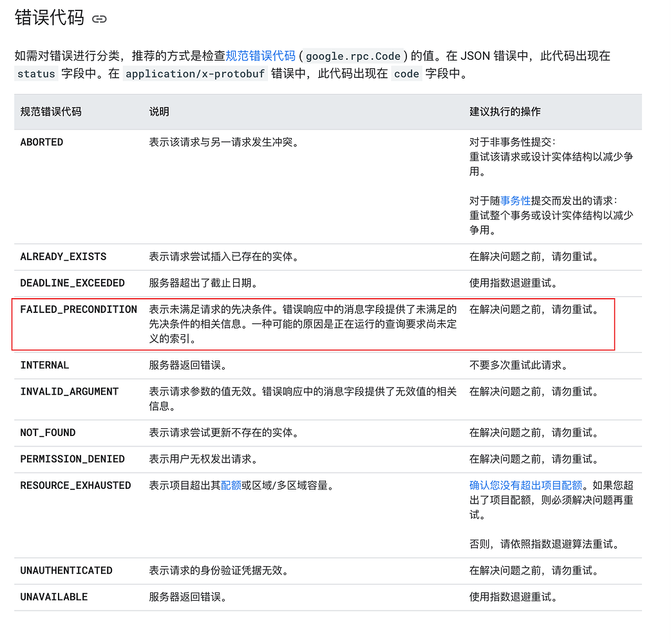The image size is (671, 644).
Task: Open the 规范错误代码 hyperlink in intro paragraph
Action: [261, 55]
